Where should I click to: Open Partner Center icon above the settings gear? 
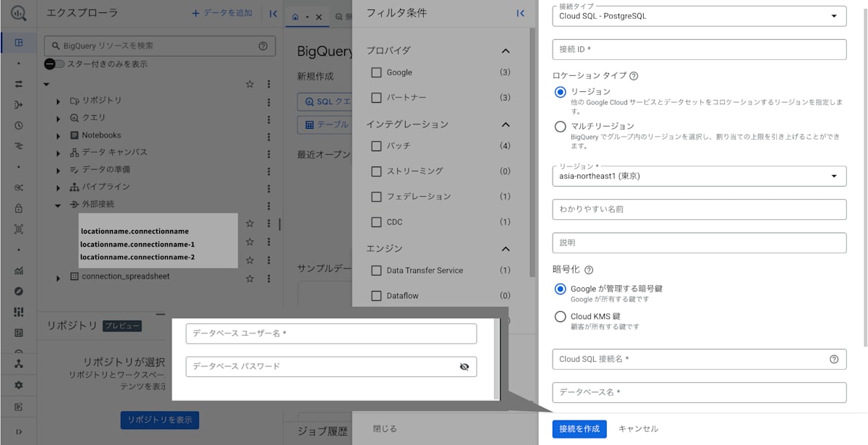pyautogui.click(x=19, y=363)
